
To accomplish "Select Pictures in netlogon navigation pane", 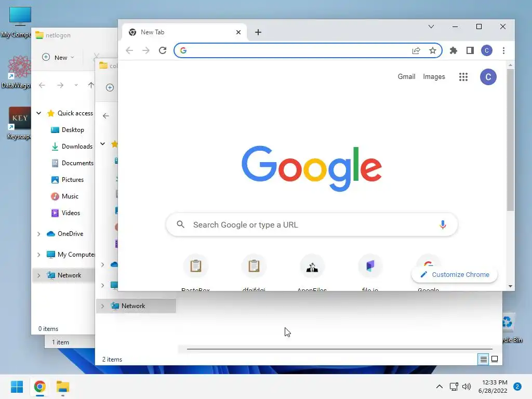I will [x=67, y=179].
